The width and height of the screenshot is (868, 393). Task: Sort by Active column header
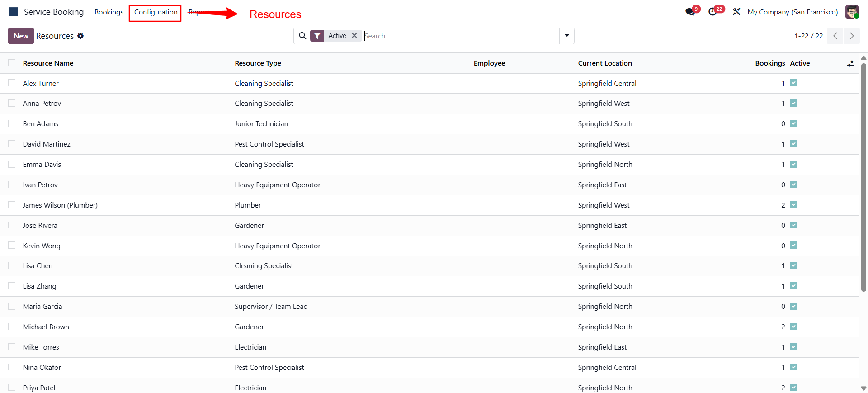pos(800,63)
